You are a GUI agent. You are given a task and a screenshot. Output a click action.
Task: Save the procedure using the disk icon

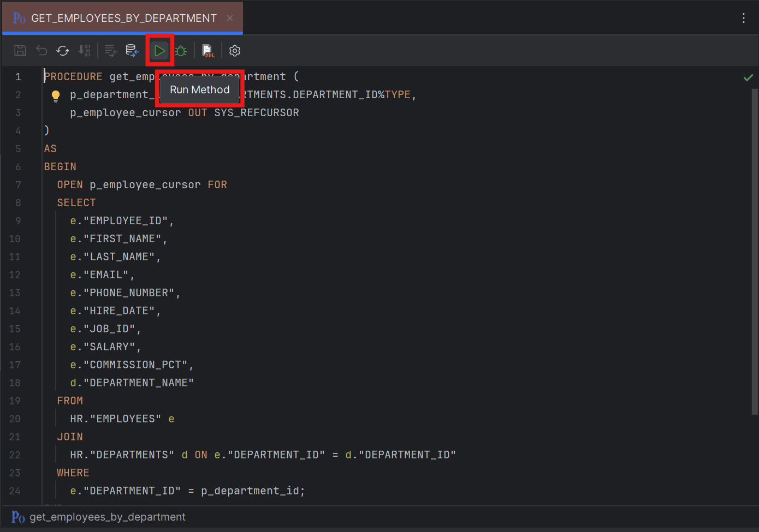(20, 50)
